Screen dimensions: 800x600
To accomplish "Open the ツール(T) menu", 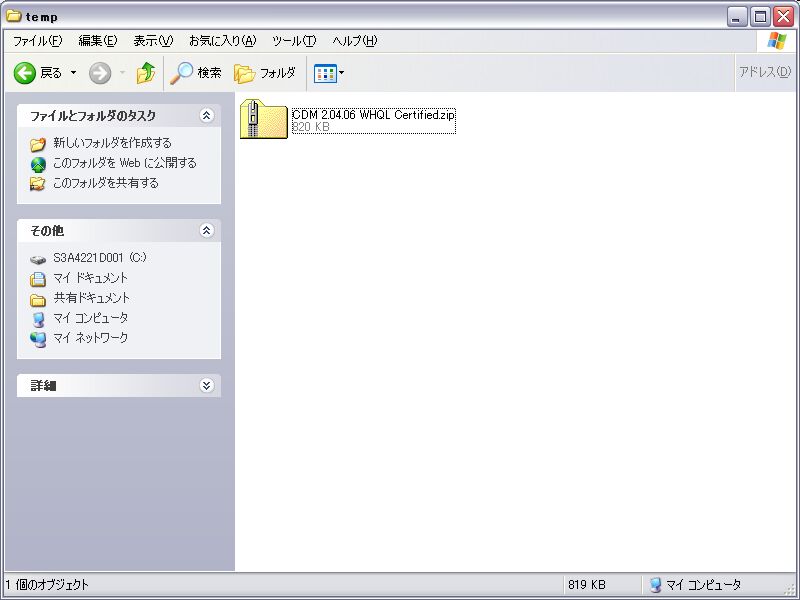I will click(x=294, y=41).
